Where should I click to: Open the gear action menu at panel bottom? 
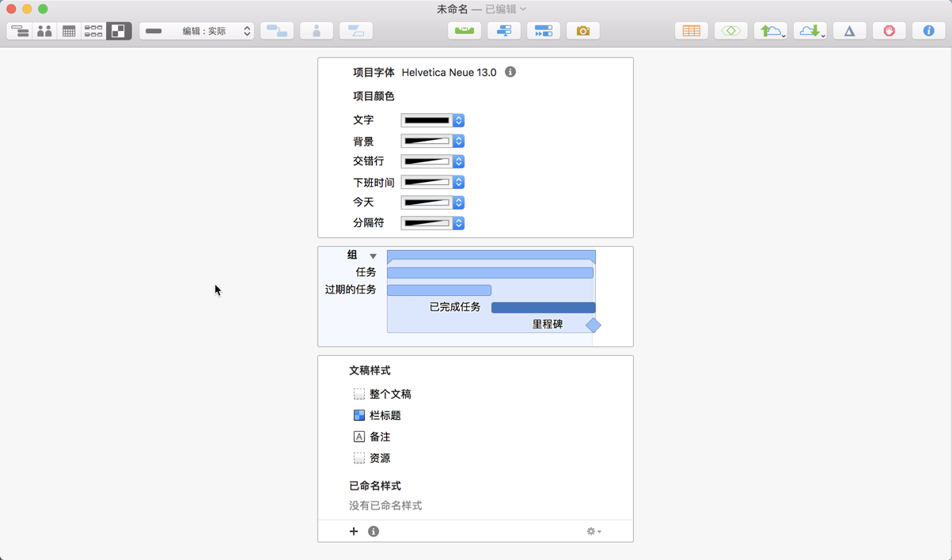[592, 531]
